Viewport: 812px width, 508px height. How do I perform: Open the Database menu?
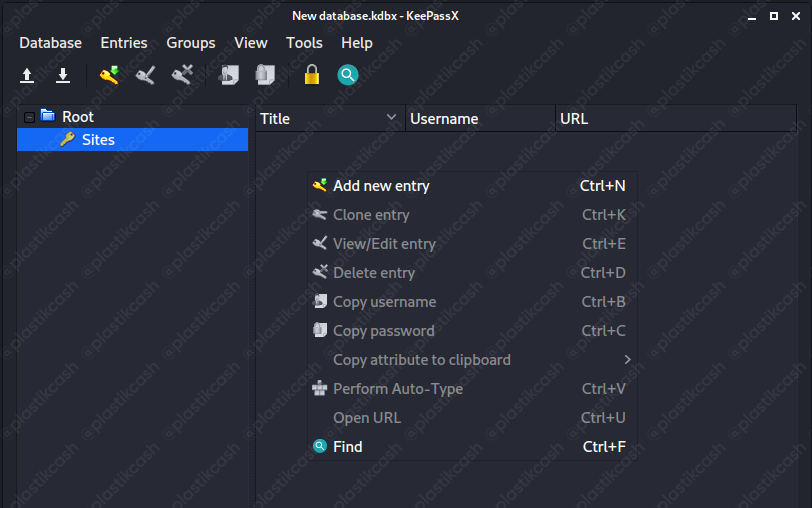50,43
